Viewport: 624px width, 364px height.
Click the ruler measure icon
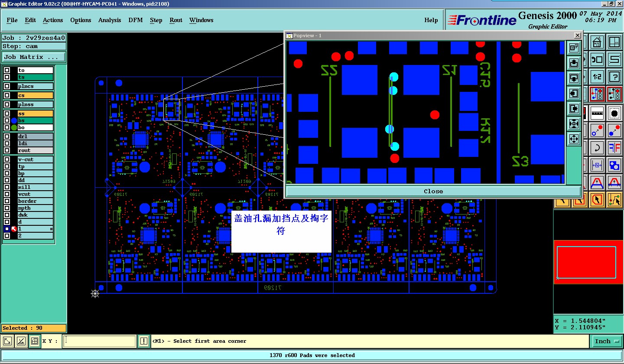(597, 113)
